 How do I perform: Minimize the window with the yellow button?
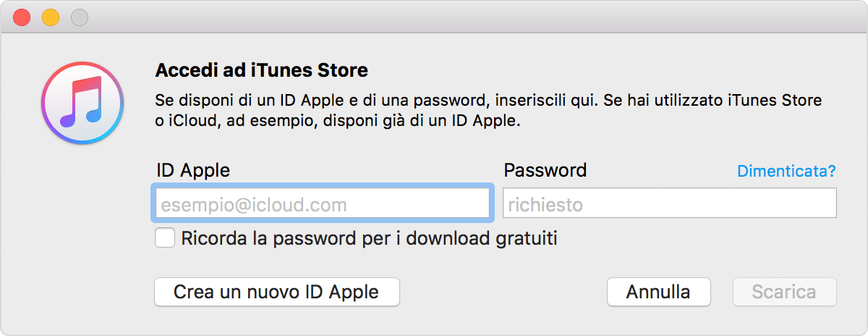51,17
